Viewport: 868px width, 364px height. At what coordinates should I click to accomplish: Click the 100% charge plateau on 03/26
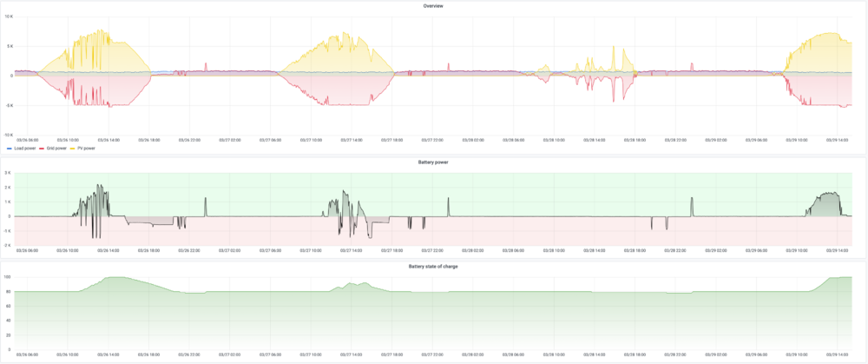click(115, 277)
